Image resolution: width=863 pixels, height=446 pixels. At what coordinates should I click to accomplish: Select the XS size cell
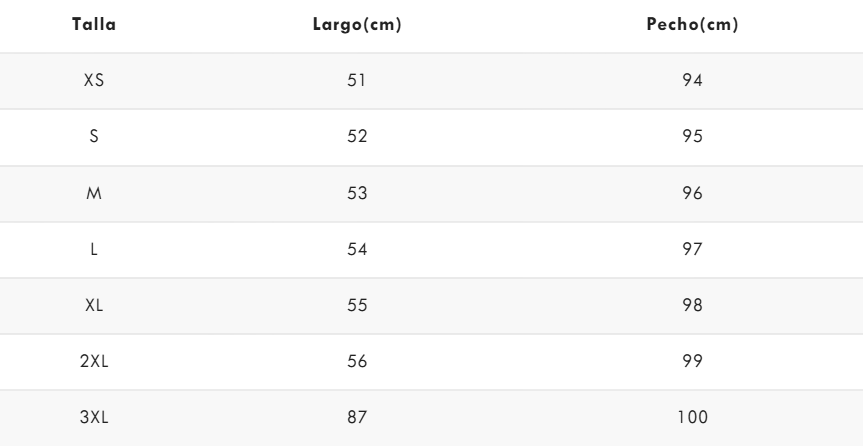[x=94, y=80]
